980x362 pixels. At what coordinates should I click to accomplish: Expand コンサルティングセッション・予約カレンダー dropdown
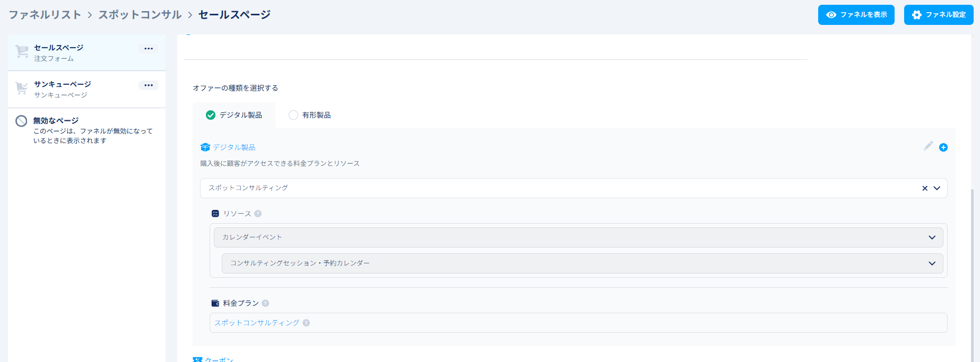pyautogui.click(x=932, y=263)
